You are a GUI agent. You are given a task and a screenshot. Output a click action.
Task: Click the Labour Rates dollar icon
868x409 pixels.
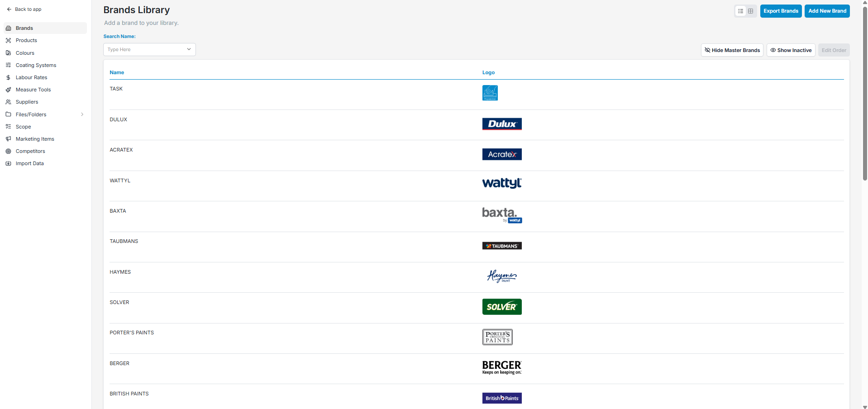tap(8, 77)
